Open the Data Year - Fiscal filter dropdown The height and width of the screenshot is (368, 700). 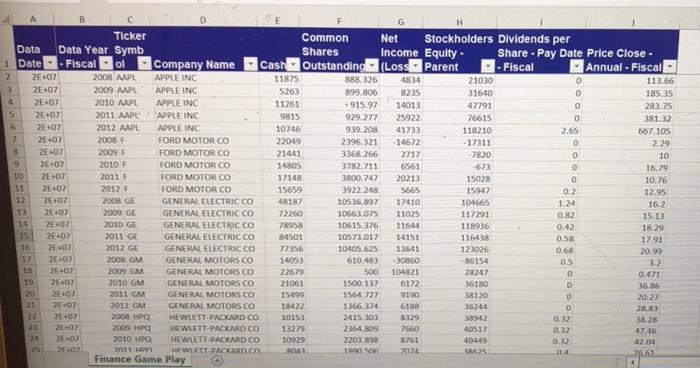tap(106, 63)
